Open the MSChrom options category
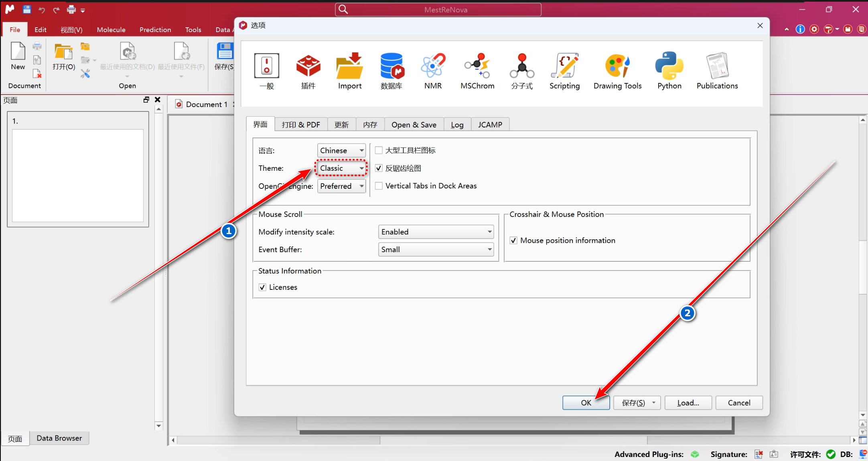Screen dimensions: 868x461 click(477, 71)
